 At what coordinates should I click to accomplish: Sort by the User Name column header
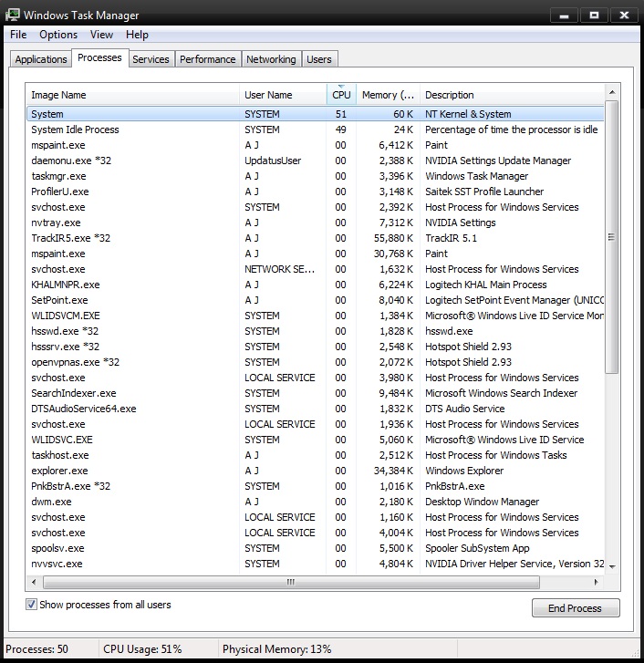pos(283,95)
